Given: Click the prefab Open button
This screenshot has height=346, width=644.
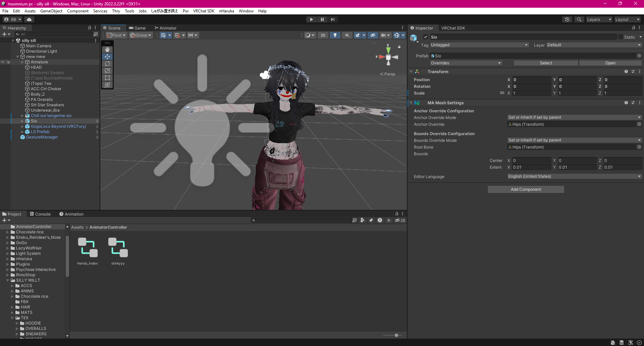Looking at the screenshot, I should 610,63.
